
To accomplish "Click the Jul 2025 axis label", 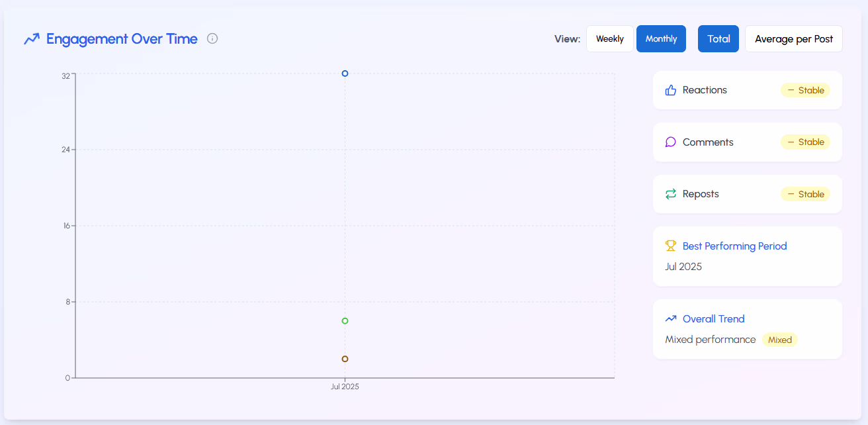I will coord(345,386).
